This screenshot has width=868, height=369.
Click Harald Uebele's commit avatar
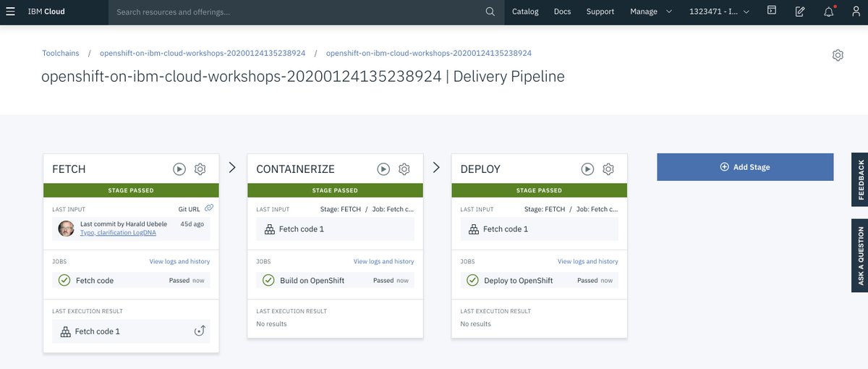(x=66, y=229)
